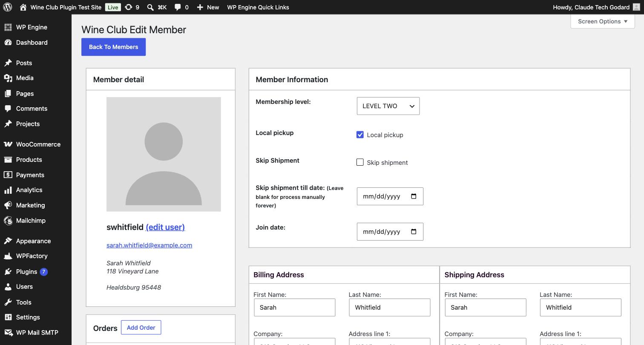The image size is (644, 345).
Task: Click the Live status badge
Action: tap(113, 7)
